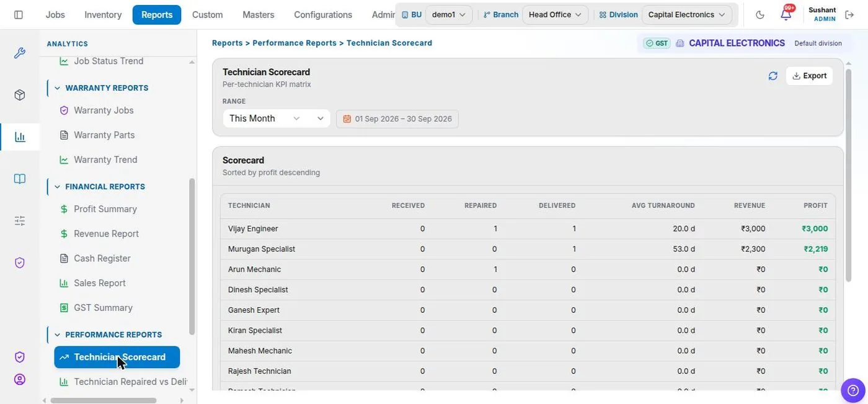Select the active Technician Scorecard item

pyautogui.click(x=117, y=357)
